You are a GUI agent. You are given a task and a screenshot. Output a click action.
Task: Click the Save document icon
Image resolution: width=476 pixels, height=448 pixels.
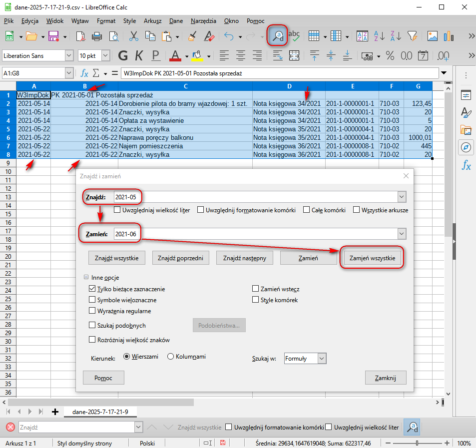53,36
